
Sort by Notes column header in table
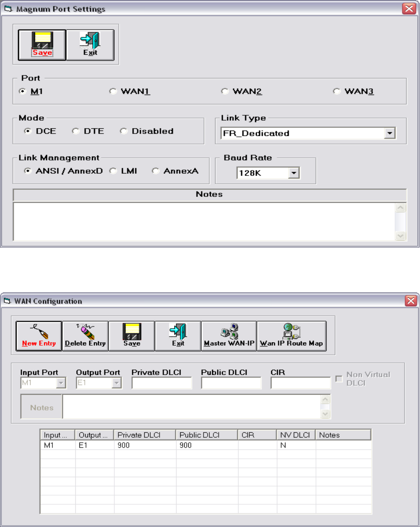343,435
